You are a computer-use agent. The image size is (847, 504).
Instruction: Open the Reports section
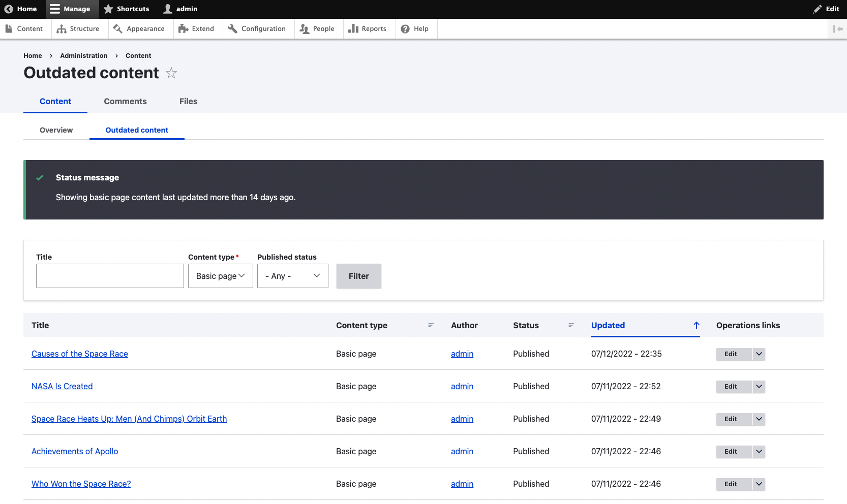[x=367, y=29]
